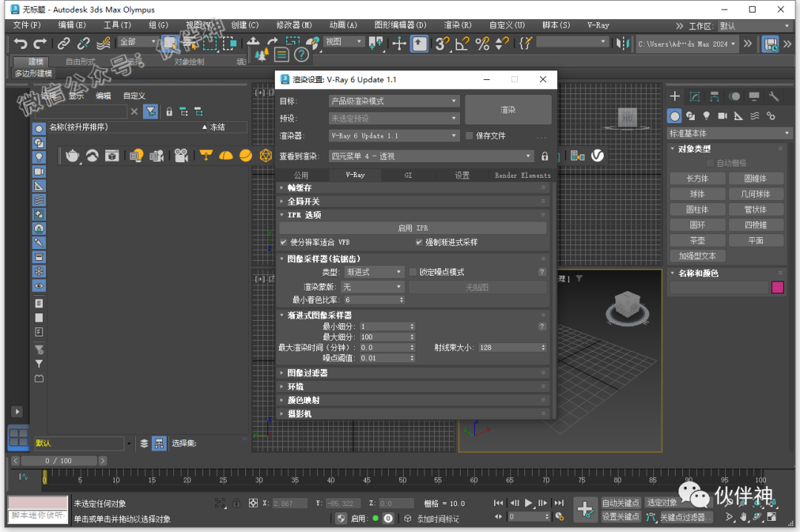The width and height of the screenshot is (800, 532).
Task: Click the 渲染 render button
Action: [x=508, y=110]
